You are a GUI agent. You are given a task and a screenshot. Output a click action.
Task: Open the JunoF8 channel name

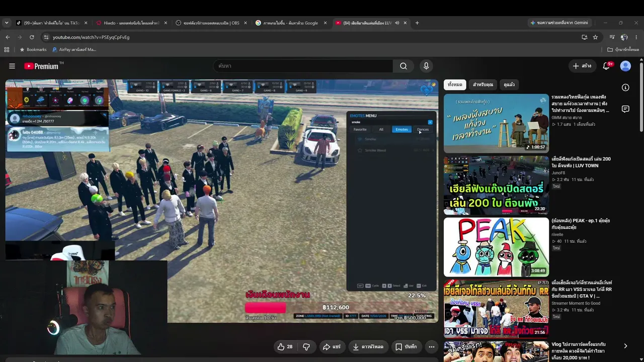[558, 173]
